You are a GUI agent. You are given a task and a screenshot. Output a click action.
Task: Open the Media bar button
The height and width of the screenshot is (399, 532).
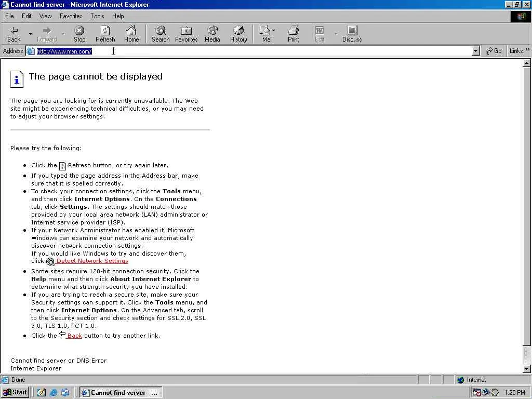pyautogui.click(x=212, y=34)
